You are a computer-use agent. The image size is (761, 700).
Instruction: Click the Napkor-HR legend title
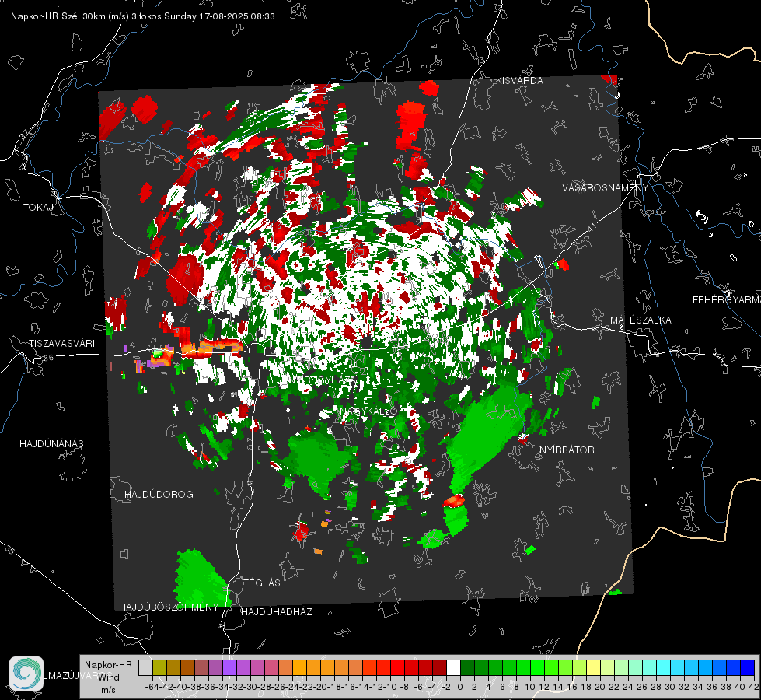(x=108, y=665)
